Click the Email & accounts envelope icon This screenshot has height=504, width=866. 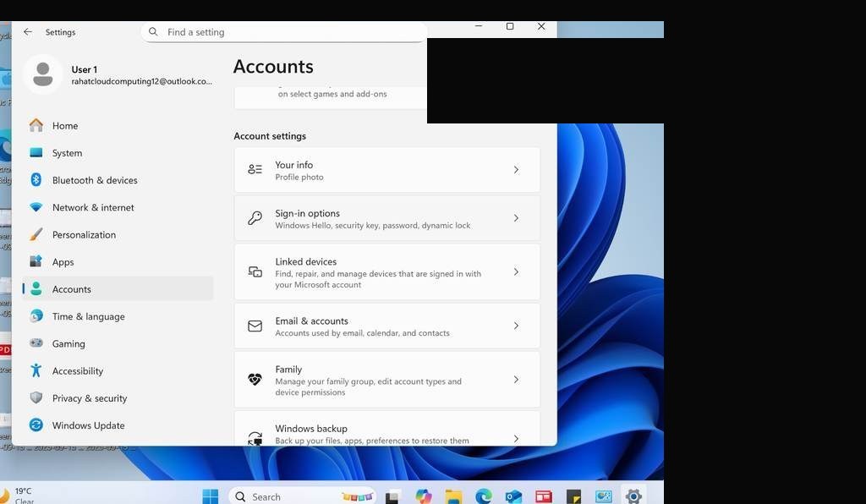pyautogui.click(x=255, y=326)
